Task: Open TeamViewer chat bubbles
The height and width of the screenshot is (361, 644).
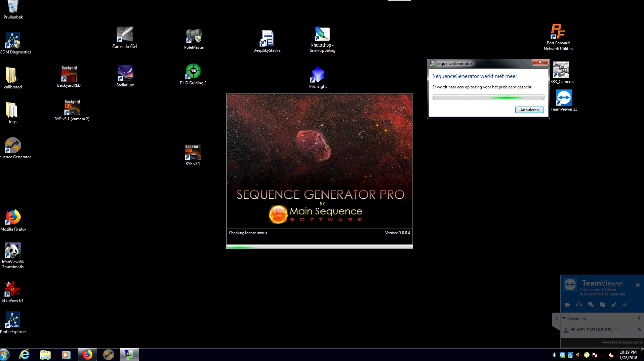Action: pos(591,305)
